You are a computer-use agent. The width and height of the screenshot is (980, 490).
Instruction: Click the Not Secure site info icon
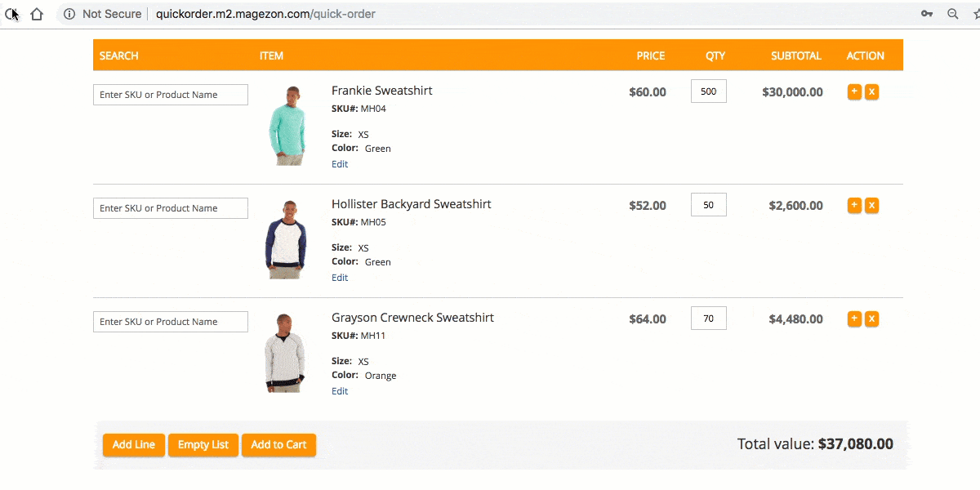point(69,14)
